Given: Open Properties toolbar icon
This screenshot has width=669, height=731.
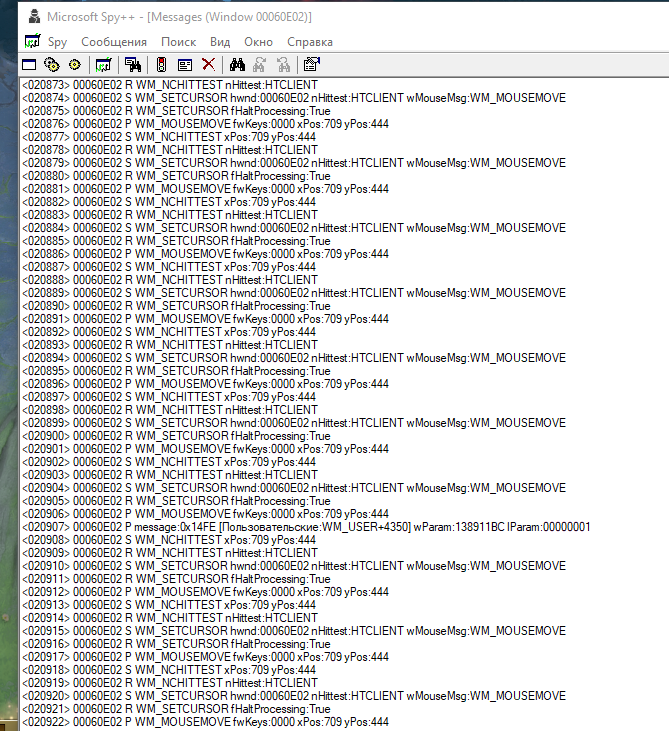Looking at the screenshot, I should click(x=311, y=64).
